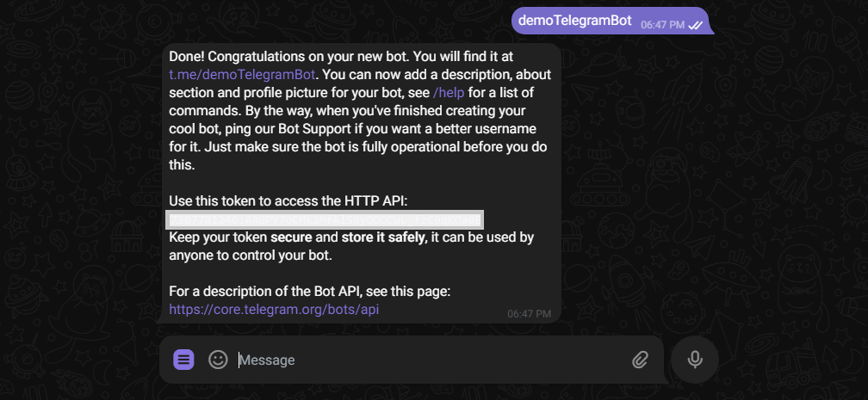
Task: Open the emoji picker smiley icon
Action: [x=218, y=360]
